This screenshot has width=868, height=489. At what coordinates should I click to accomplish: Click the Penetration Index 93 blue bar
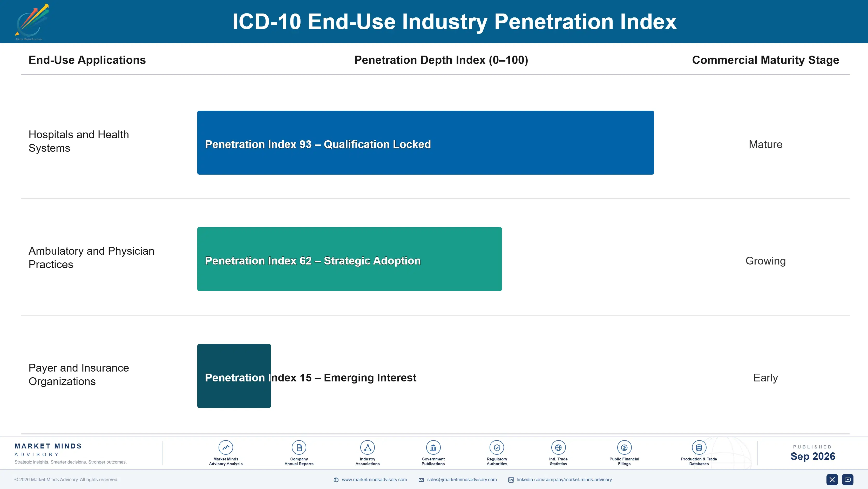[426, 143]
